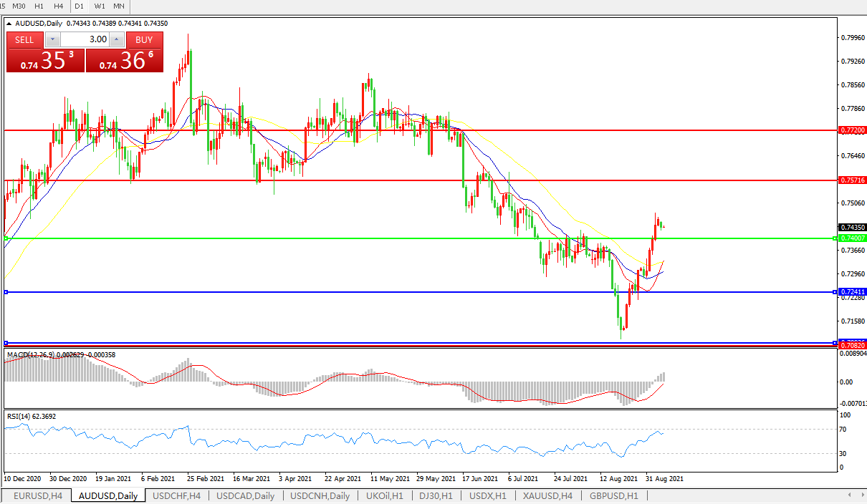Increase trade volume with up arrow
Viewport: 867px width, 504px height.
click(117, 40)
